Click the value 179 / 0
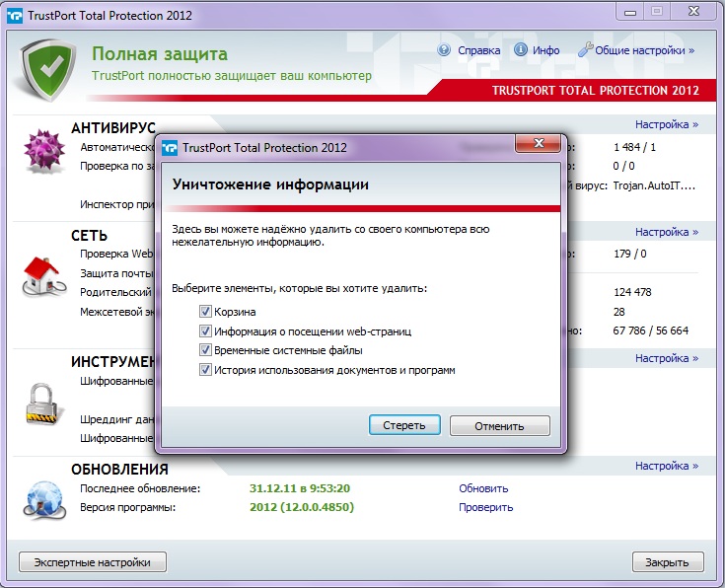 (629, 254)
